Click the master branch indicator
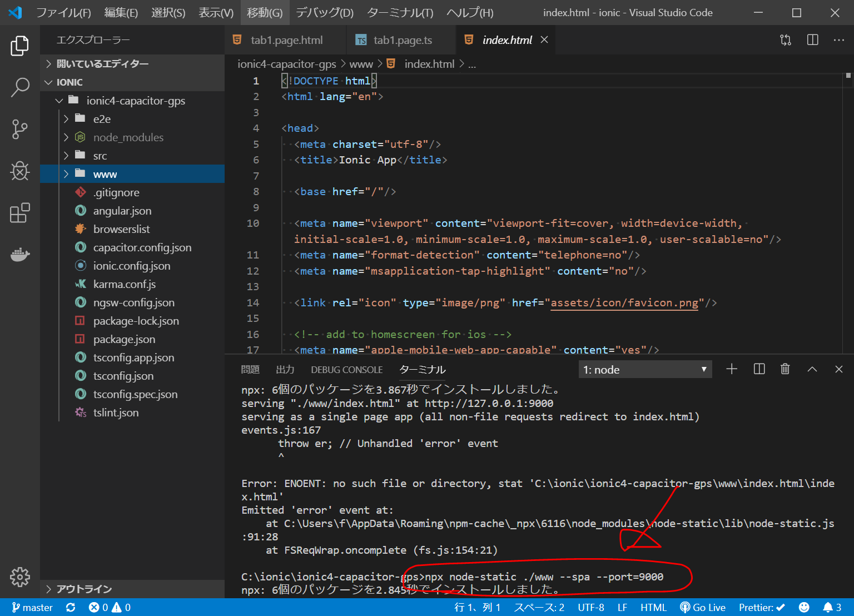Screen dimensions: 854x616 (32, 608)
